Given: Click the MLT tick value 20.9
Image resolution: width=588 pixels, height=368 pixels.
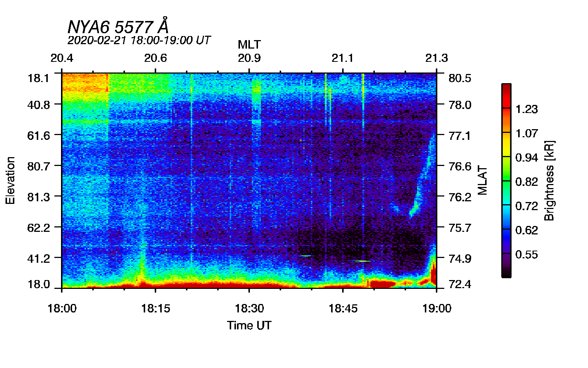Looking at the screenshot, I should coord(249,58).
